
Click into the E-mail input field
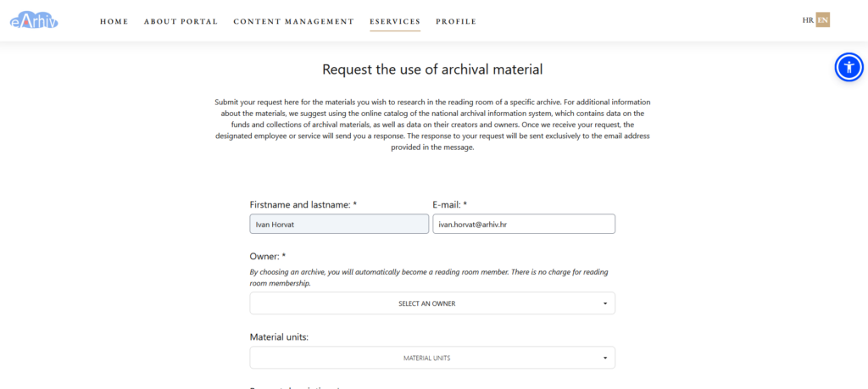[x=524, y=224]
